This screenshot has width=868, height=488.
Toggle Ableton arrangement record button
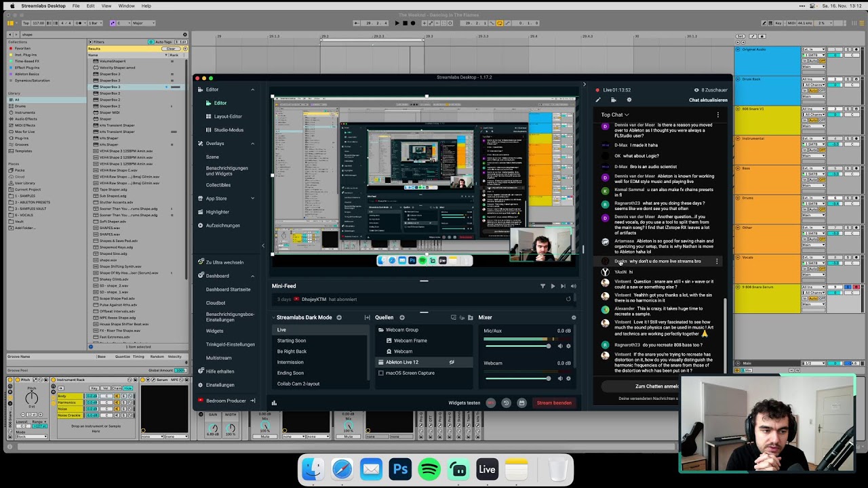point(413,23)
